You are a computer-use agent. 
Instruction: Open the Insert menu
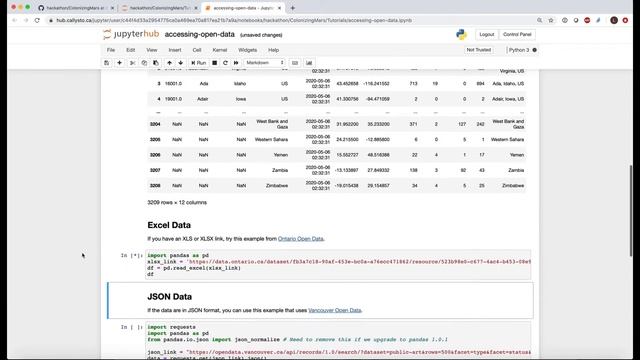175,50
